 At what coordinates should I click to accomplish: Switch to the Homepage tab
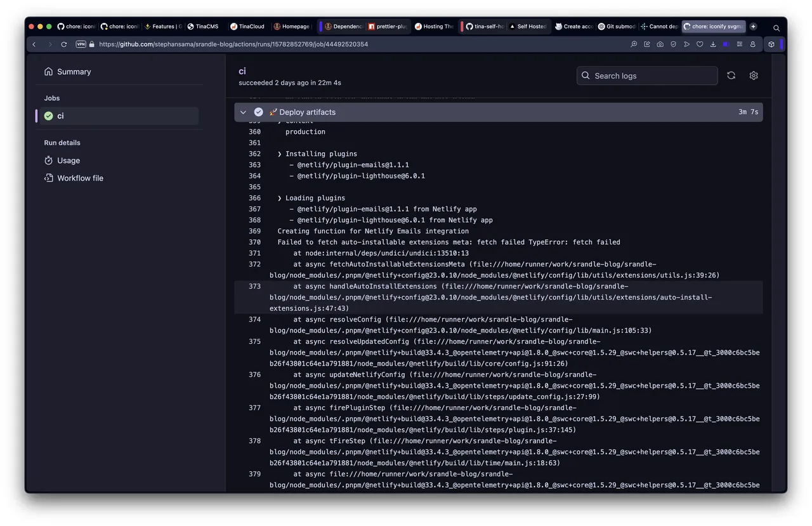tap(292, 27)
